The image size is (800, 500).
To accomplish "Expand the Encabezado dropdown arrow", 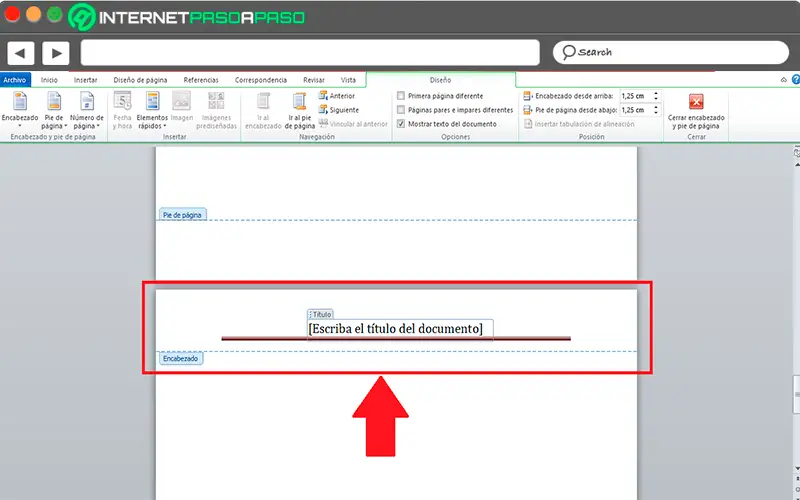I will tap(20, 126).
